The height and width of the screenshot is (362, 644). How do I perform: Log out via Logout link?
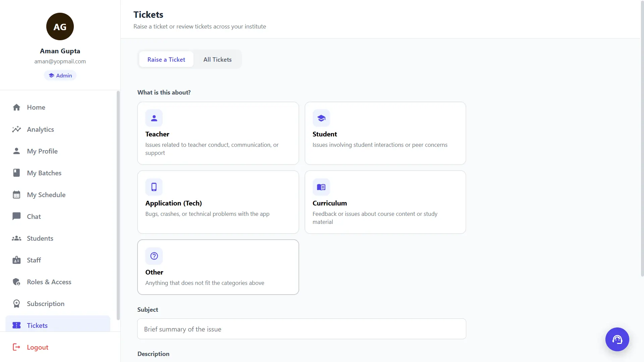click(38, 347)
